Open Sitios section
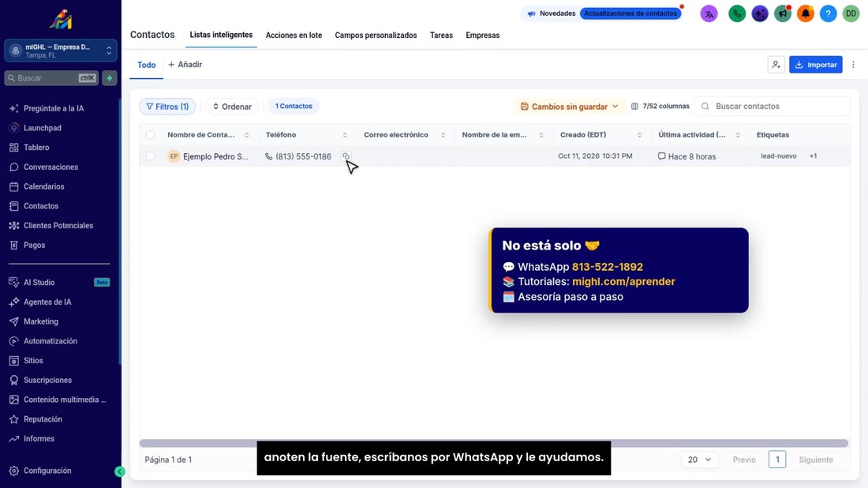Screen dimensions: 868x488 click(x=33, y=361)
